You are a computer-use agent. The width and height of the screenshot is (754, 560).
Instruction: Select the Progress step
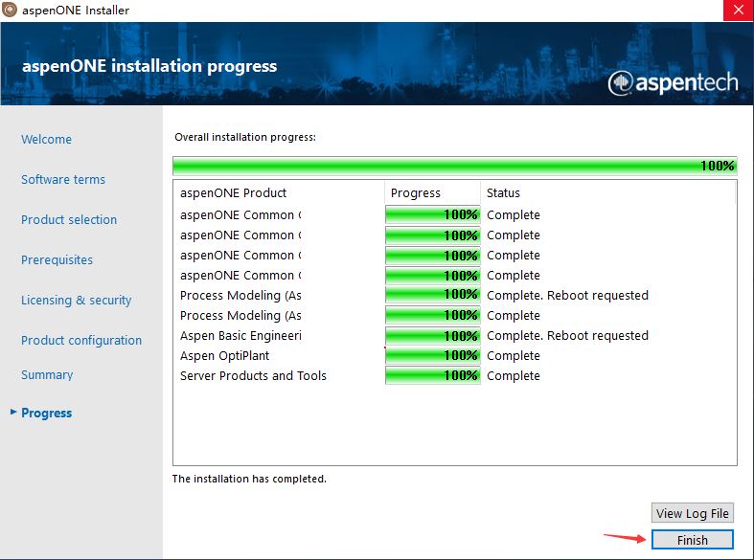(47, 413)
